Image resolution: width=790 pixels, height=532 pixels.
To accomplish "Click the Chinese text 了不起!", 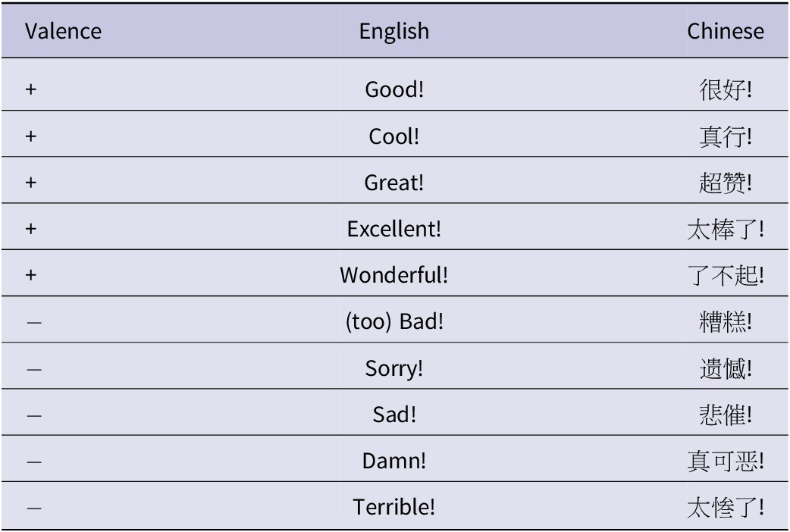I will tap(724, 275).
